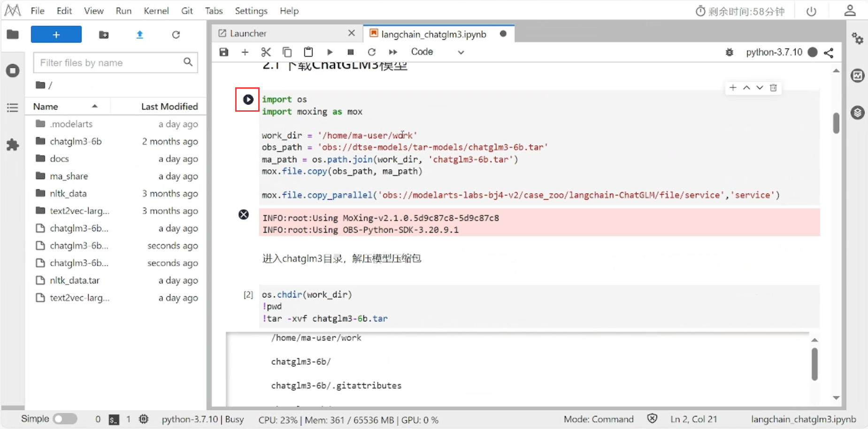Select the docs folder

click(x=116, y=159)
